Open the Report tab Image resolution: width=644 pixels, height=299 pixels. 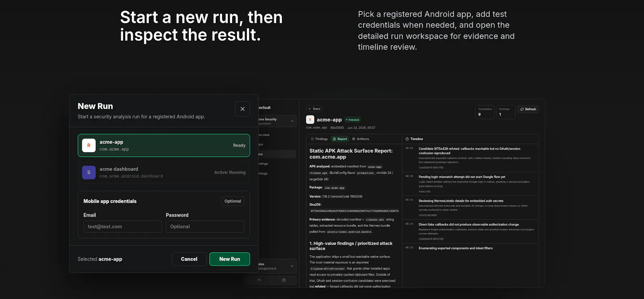click(340, 139)
